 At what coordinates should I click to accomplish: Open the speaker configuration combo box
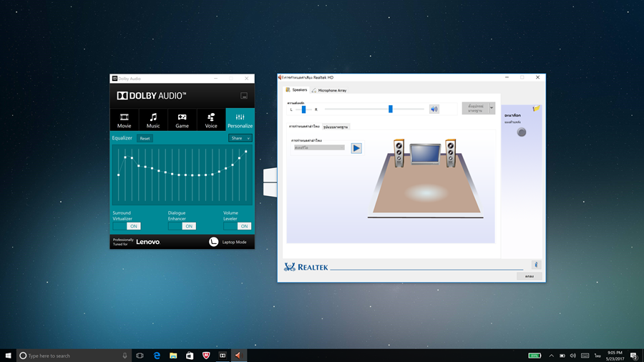(319, 147)
